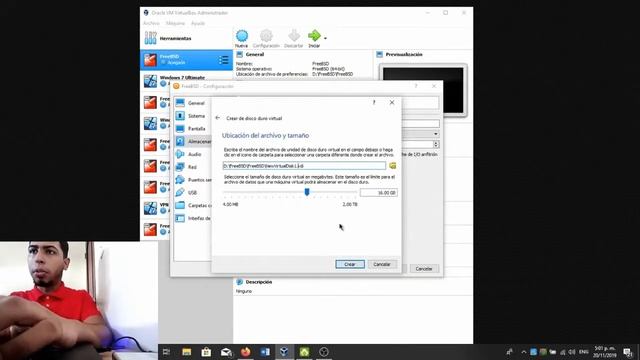Click the Previsualización thumbnail in VirtualBox
This screenshot has height=360, width=640.
tap(423, 90)
